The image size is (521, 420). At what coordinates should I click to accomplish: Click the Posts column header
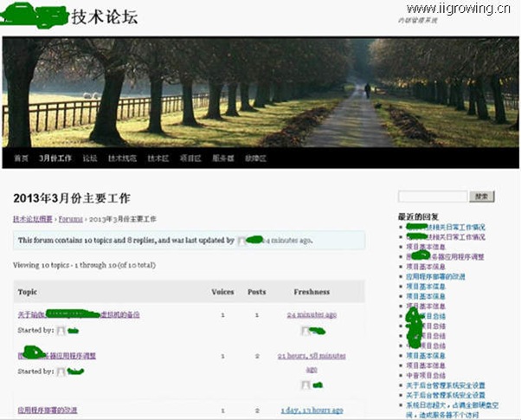(256, 292)
